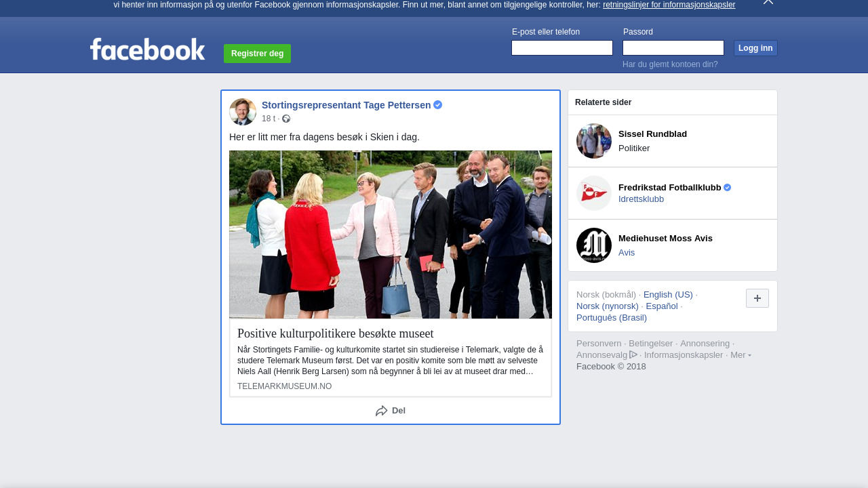Image resolution: width=868 pixels, height=488 pixels.
Task: Switch language to English (US)
Action: (x=668, y=295)
